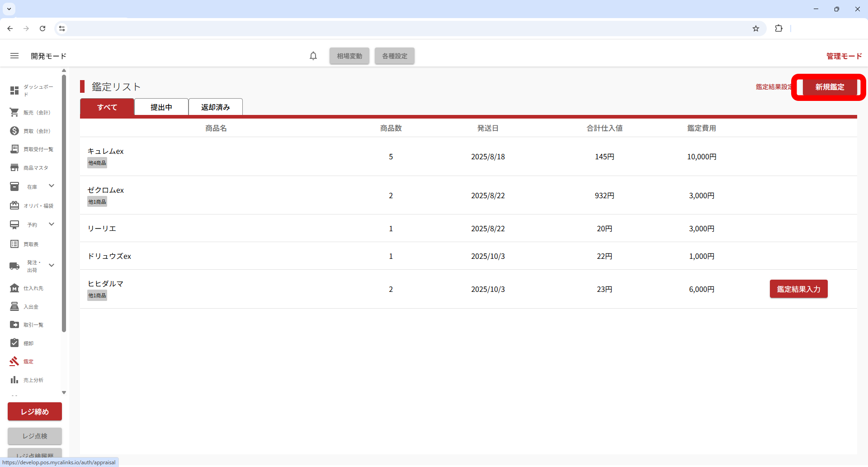Click the notification bell icon
The image size is (868, 467).
(x=313, y=56)
